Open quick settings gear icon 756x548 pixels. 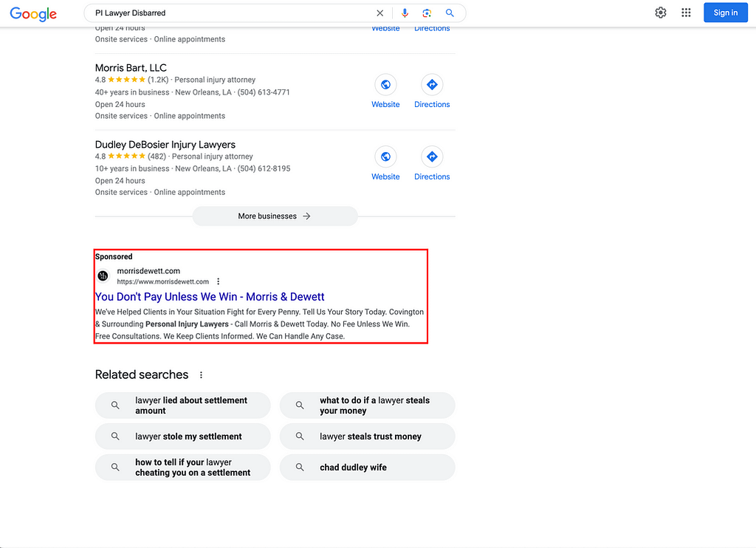pyautogui.click(x=661, y=13)
